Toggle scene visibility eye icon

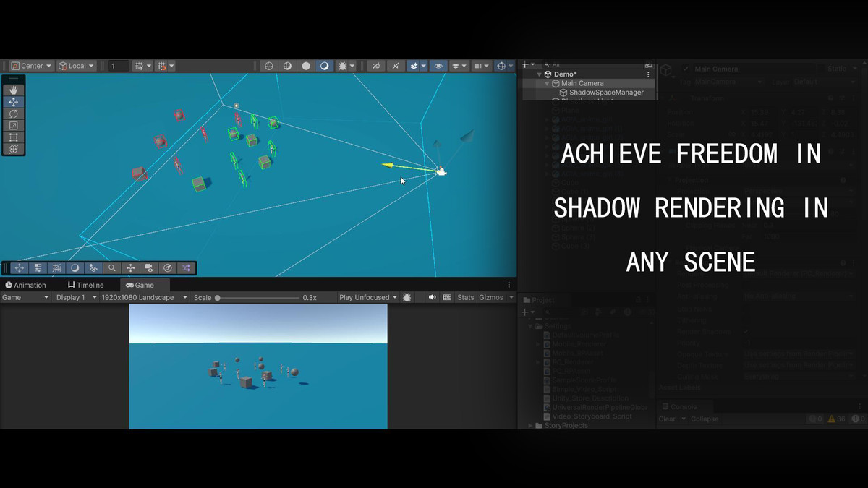coord(438,66)
